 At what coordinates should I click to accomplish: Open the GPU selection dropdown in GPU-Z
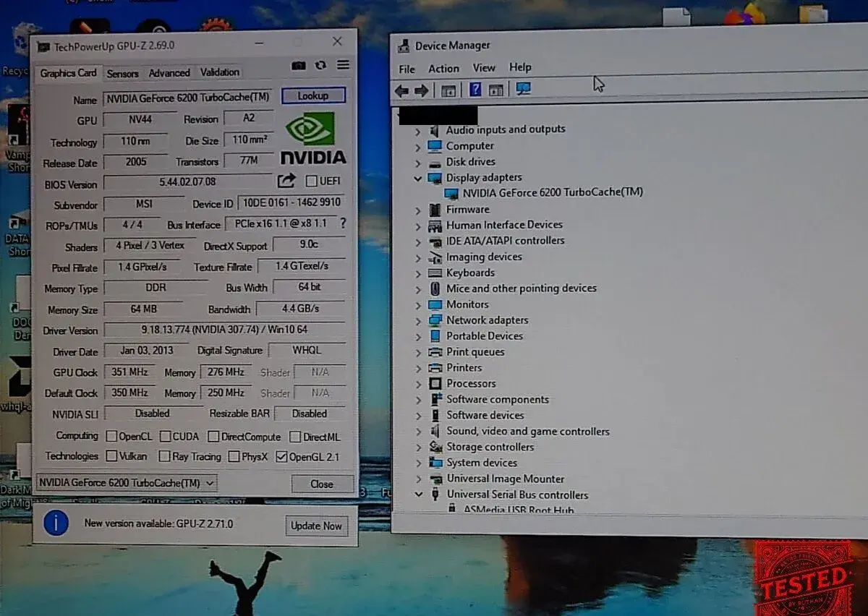click(127, 482)
